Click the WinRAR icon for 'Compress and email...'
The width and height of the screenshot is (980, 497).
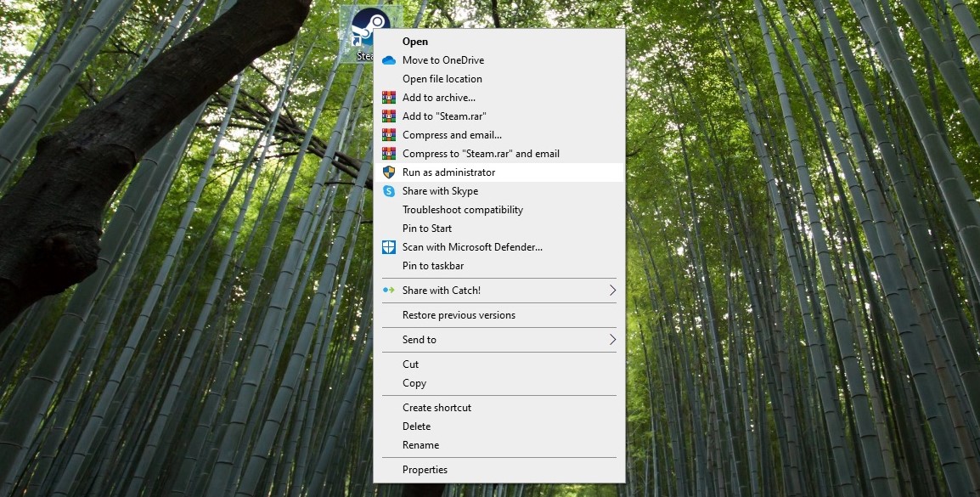point(390,134)
